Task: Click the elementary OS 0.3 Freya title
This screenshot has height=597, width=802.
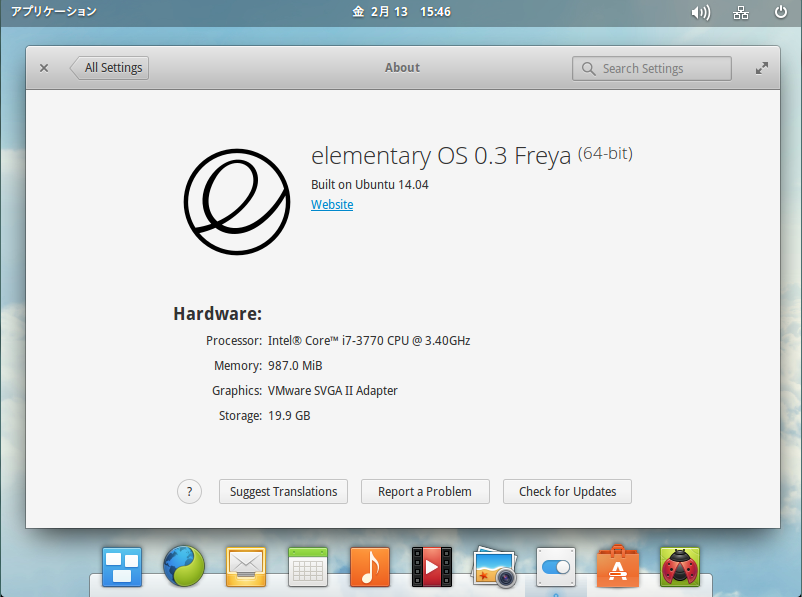Action: [441, 156]
